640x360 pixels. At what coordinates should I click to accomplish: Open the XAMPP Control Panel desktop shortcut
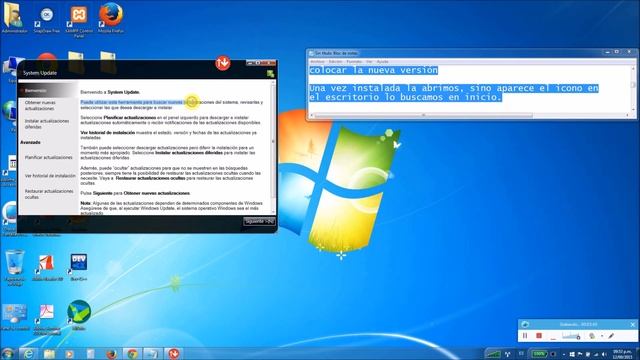click(79, 20)
